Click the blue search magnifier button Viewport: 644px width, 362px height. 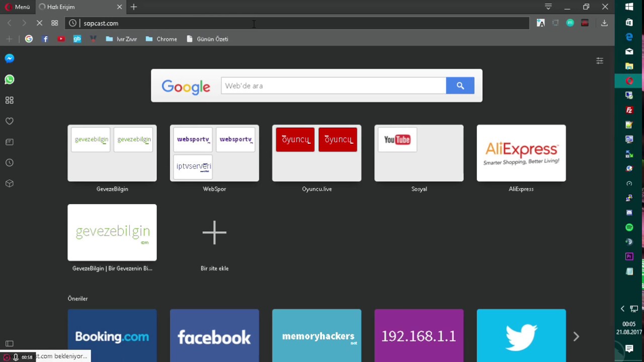[460, 86]
